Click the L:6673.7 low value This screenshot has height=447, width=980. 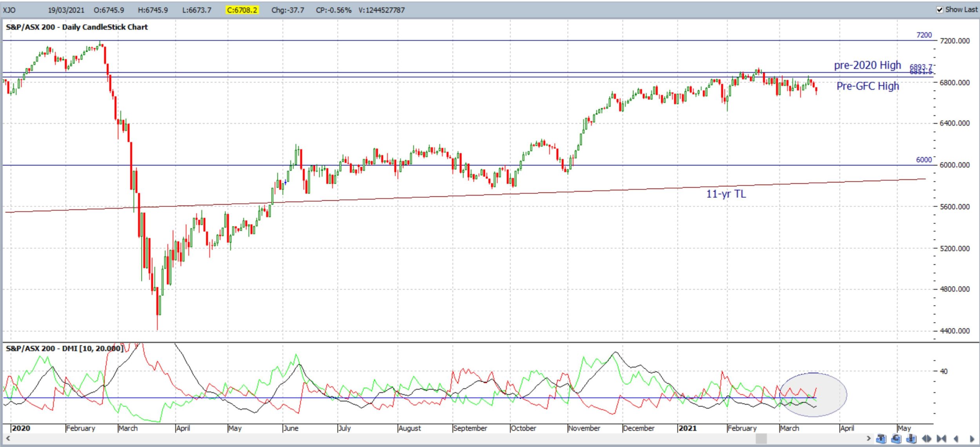point(197,10)
